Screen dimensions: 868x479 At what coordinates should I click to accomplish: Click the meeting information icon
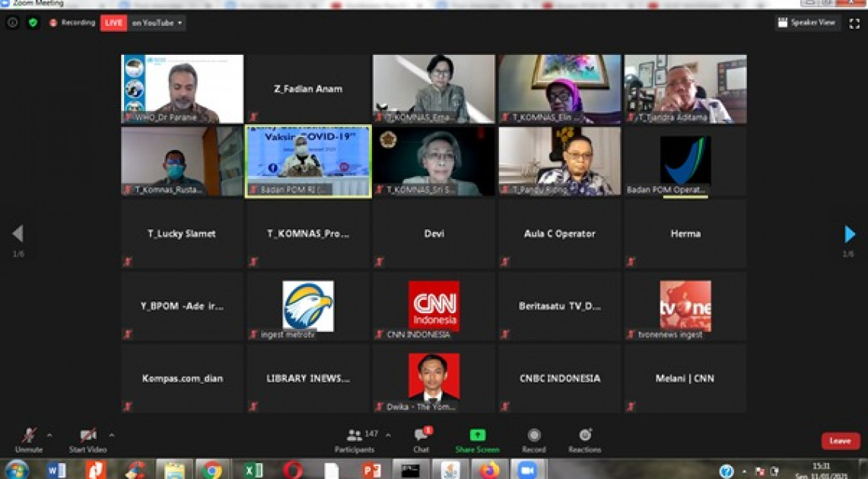[x=12, y=23]
